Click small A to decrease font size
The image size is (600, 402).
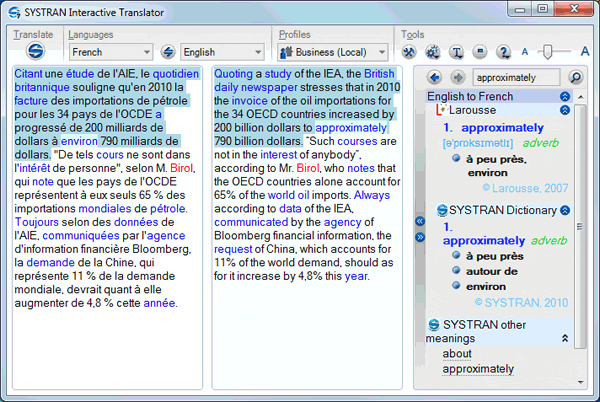click(x=525, y=52)
